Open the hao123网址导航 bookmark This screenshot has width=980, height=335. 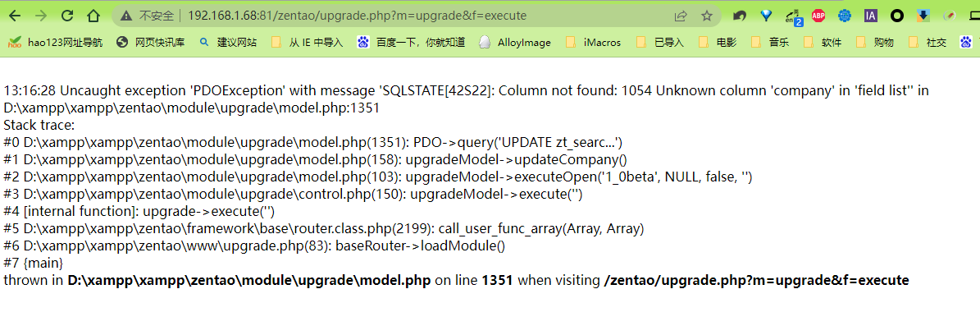(56, 42)
